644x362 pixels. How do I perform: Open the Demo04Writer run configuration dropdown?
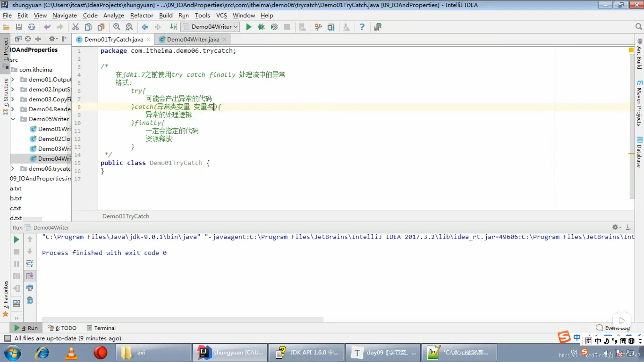pyautogui.click(x=211, y=27)
